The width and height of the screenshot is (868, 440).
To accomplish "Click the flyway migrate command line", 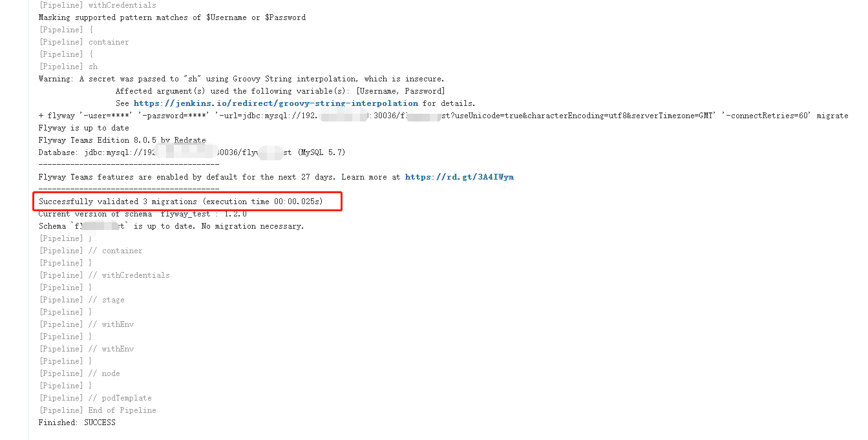I will click(x=443, y=116).
